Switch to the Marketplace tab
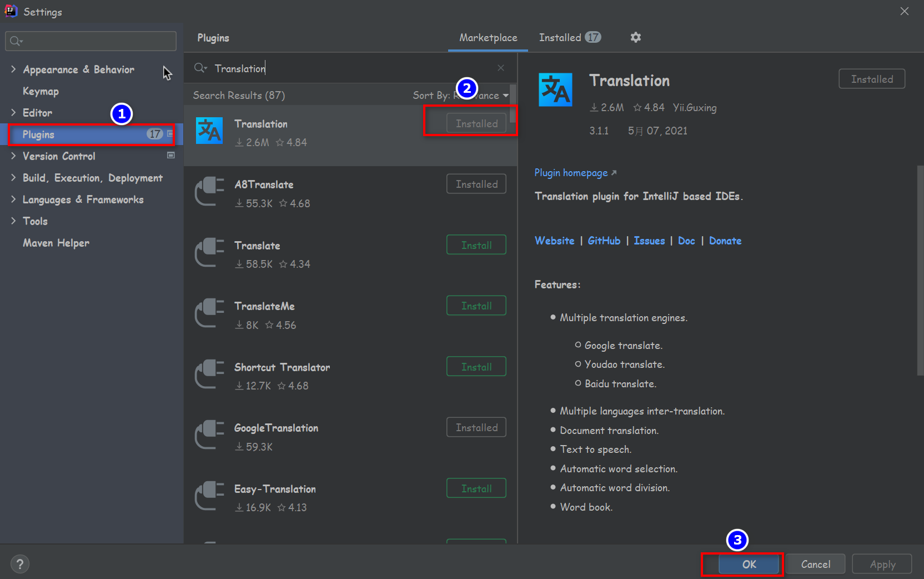 [488, 38]
